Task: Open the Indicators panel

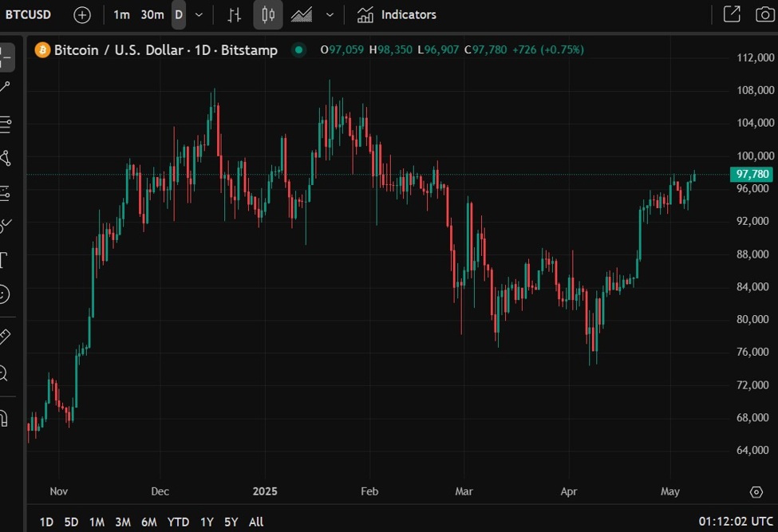Action: tap(397, 14)
